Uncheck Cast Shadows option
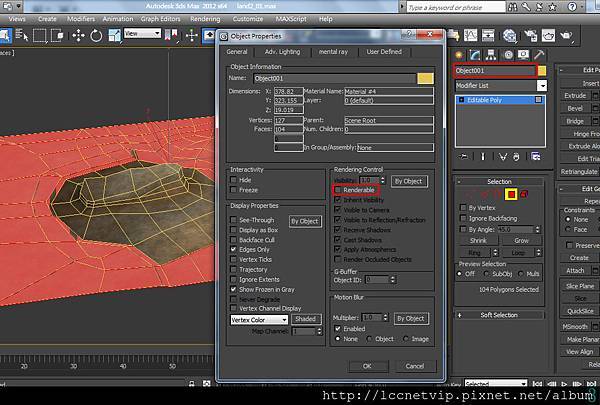This screenshot has height=405, width=600. click(337, 239)
